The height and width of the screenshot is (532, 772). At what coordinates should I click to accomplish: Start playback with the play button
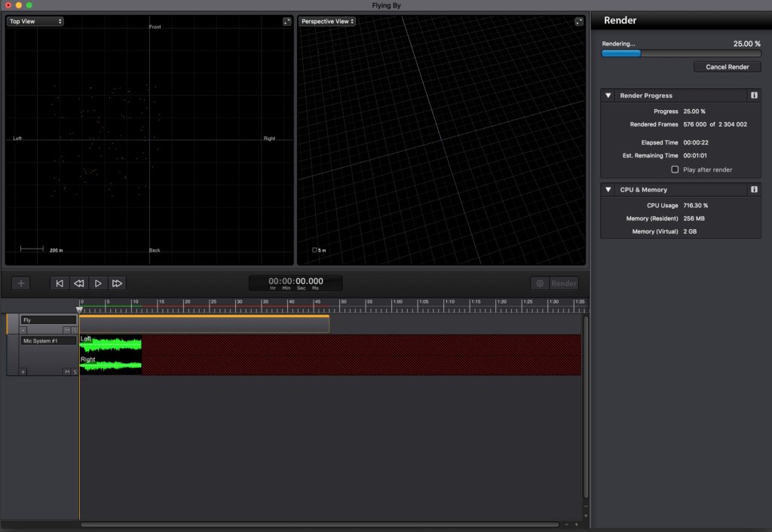pos(98,283)
